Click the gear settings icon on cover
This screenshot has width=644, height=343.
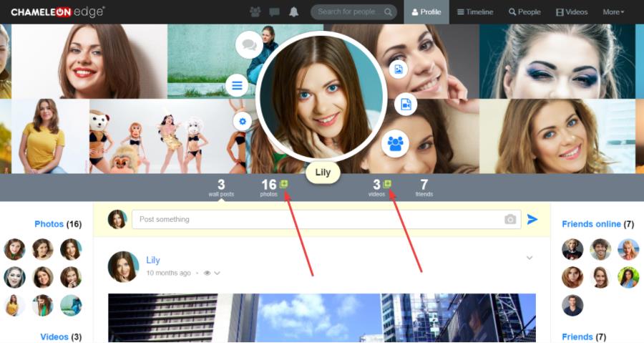pos(243,121)
